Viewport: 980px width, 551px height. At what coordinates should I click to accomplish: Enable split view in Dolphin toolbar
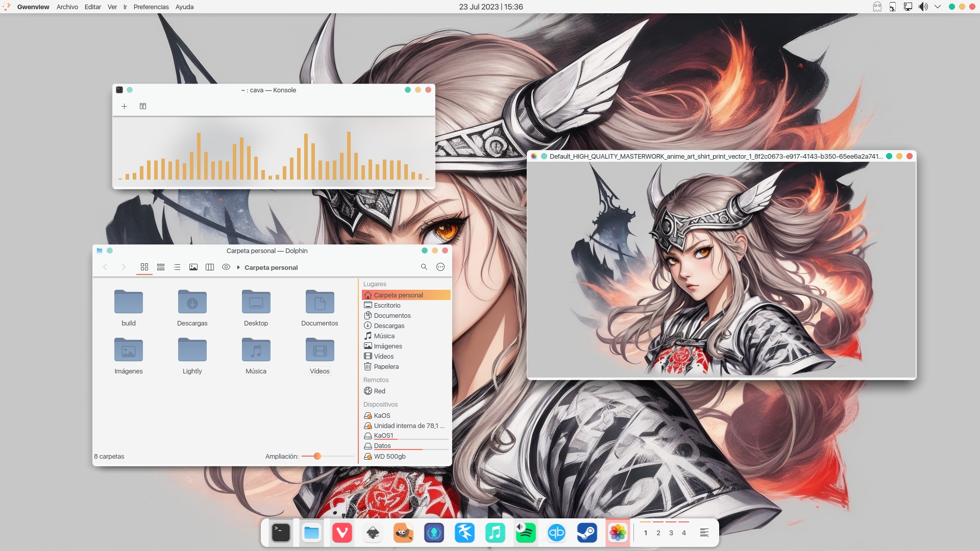209,267
